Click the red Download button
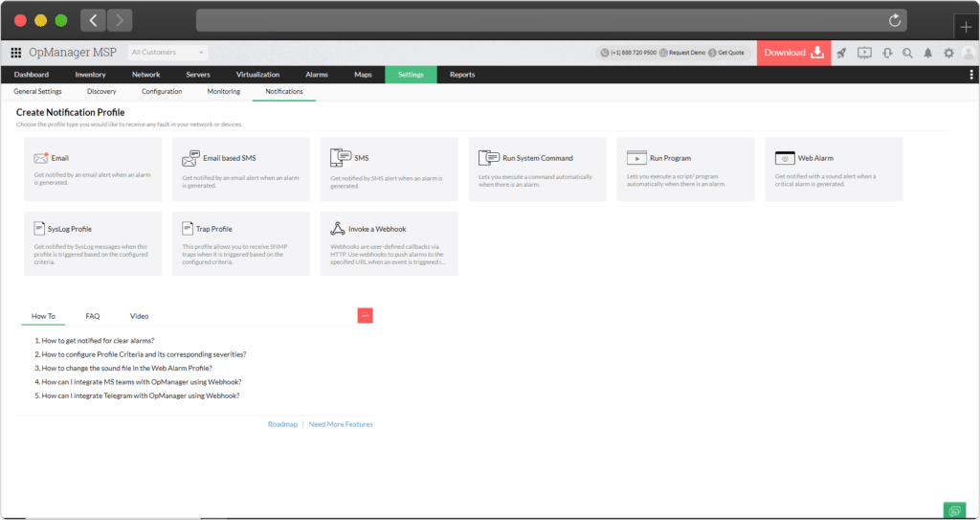The width and height of the screenshot is (980, 520). pos(793,53)
